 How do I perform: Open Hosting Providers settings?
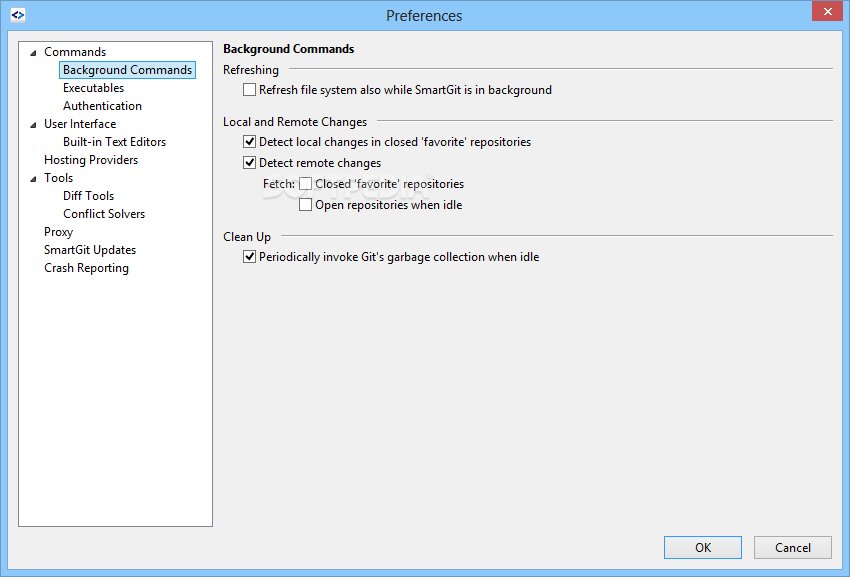[91, 159]
